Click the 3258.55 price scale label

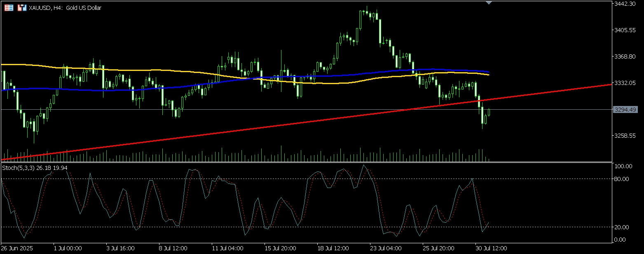pos(625,136)
